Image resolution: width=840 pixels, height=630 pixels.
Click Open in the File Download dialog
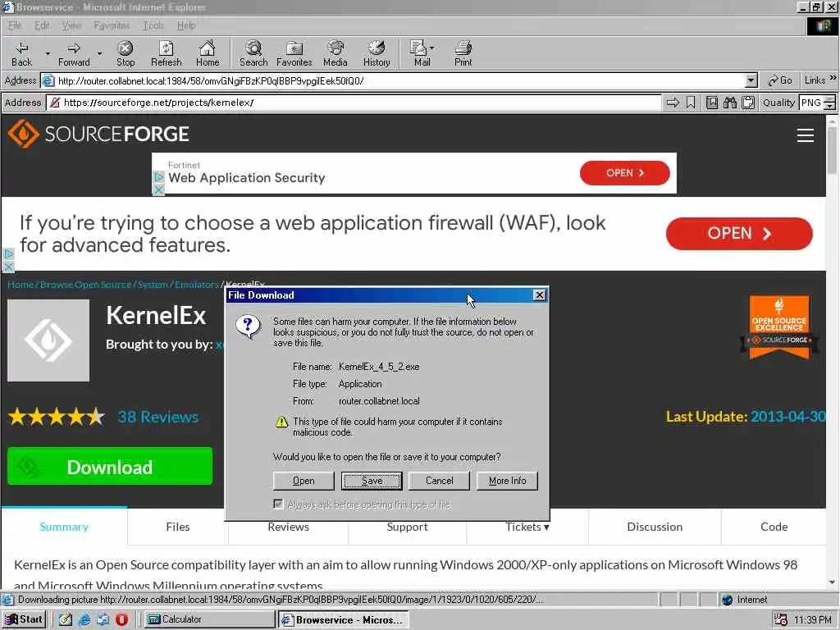(304, 481)
